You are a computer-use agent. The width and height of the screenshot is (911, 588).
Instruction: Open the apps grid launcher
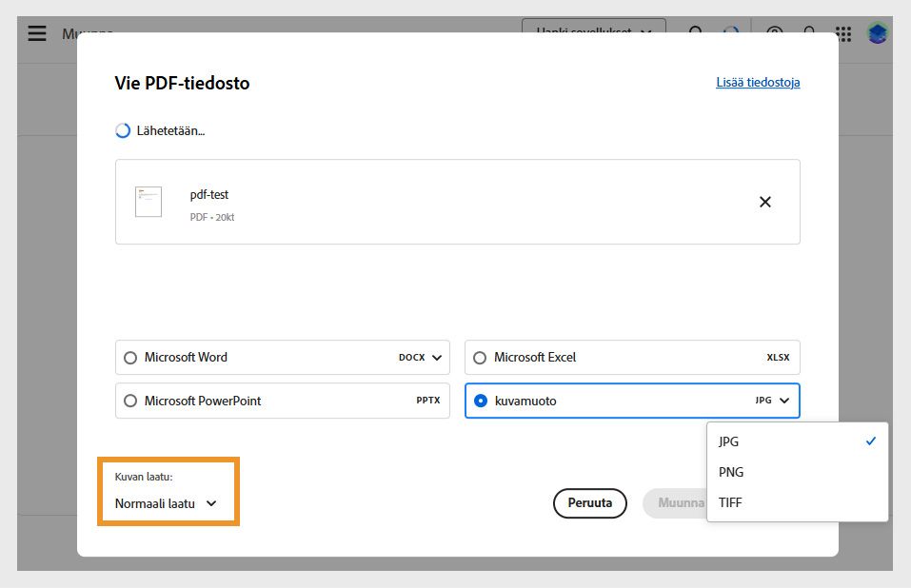pos(843,33)
